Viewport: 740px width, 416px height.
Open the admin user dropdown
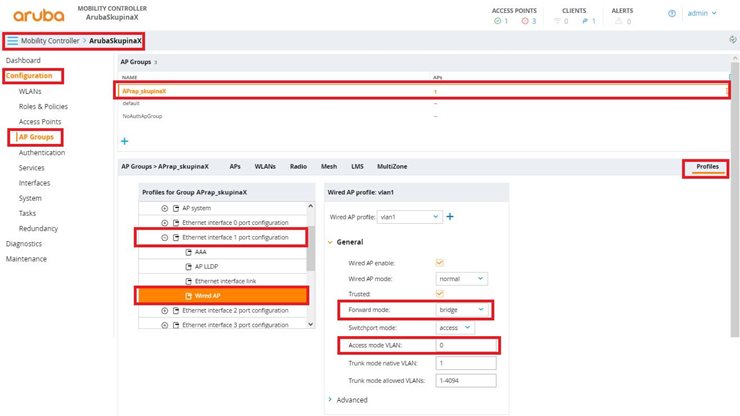coord(702,13)
